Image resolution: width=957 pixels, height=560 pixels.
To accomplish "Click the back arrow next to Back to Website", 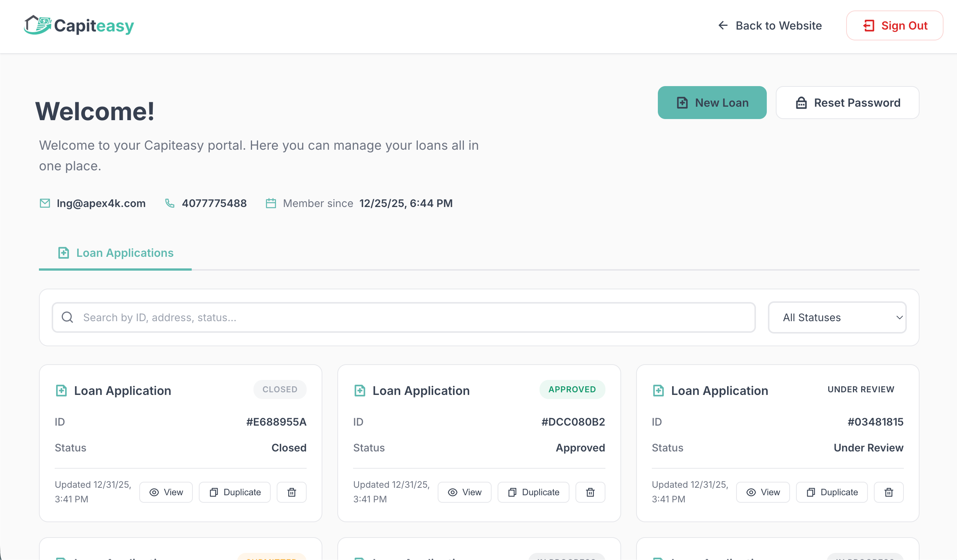I will coord(723,25).
